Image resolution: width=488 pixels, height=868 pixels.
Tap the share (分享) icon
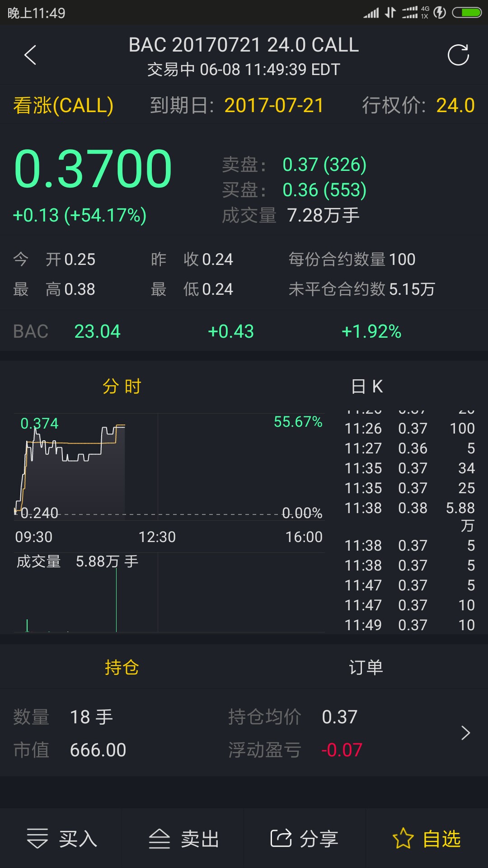coord(281,839)
